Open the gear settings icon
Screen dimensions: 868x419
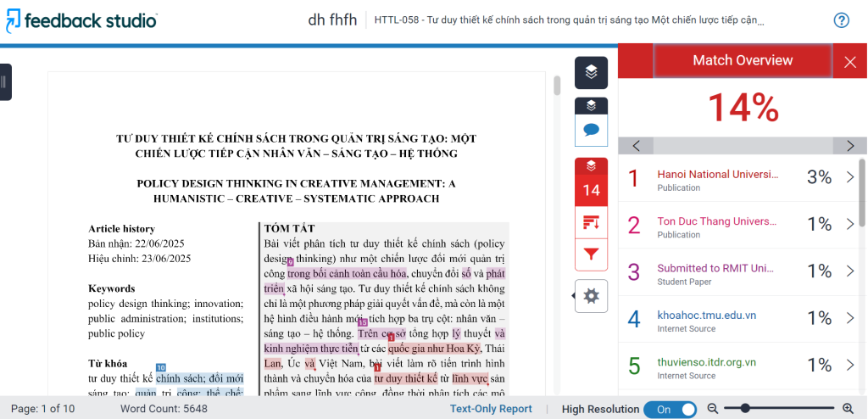591,296
